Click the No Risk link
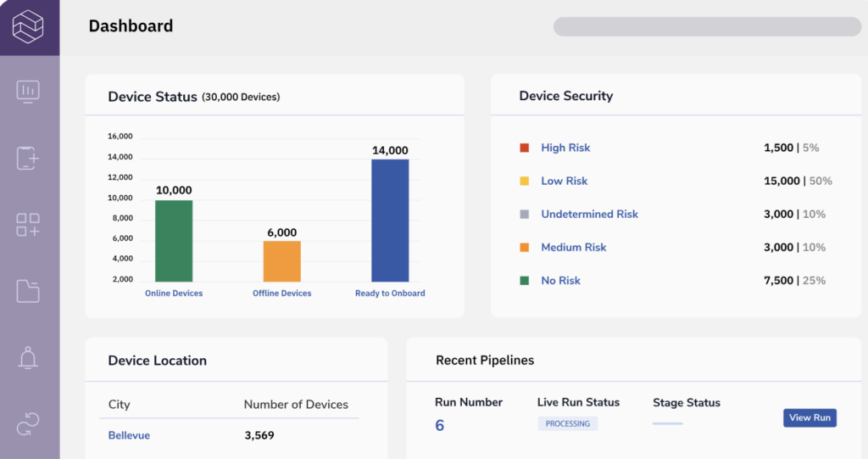The height and width of the screenshot is (459, 868). [x=560, y=280]
